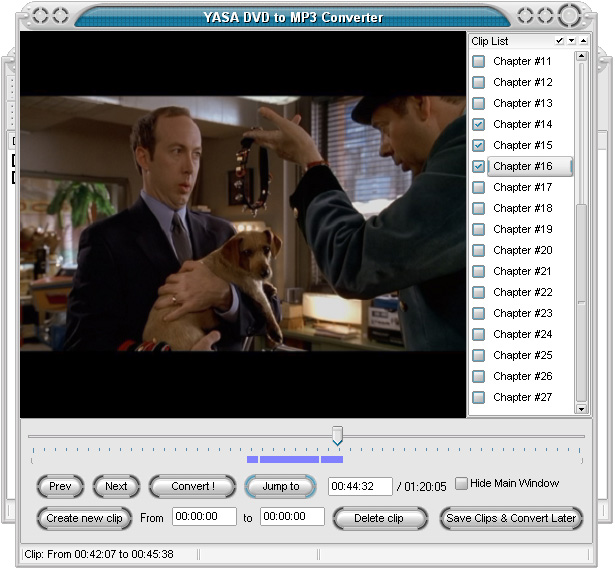
Task: Click the Jump to button
Action: 280,486
